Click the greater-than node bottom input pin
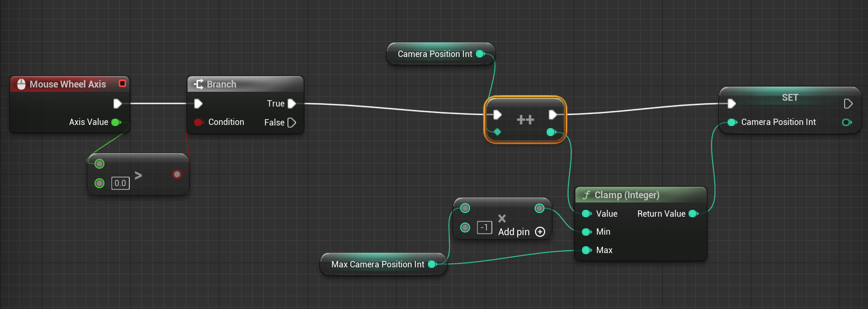The height and width of the screenshot is (309, 868). (x=99, y=183)
